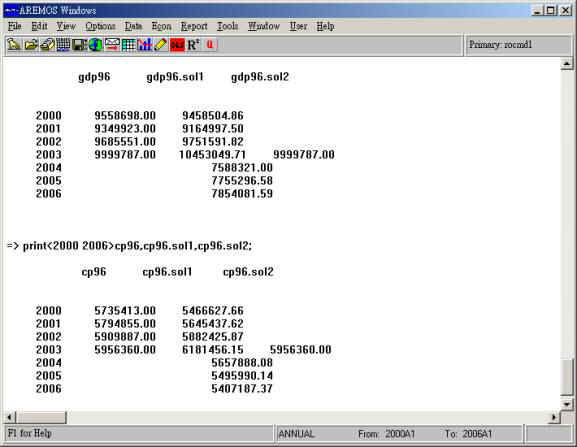Click the horizontal scrollbar thumb
577x447 pixels.
(41, 417)
